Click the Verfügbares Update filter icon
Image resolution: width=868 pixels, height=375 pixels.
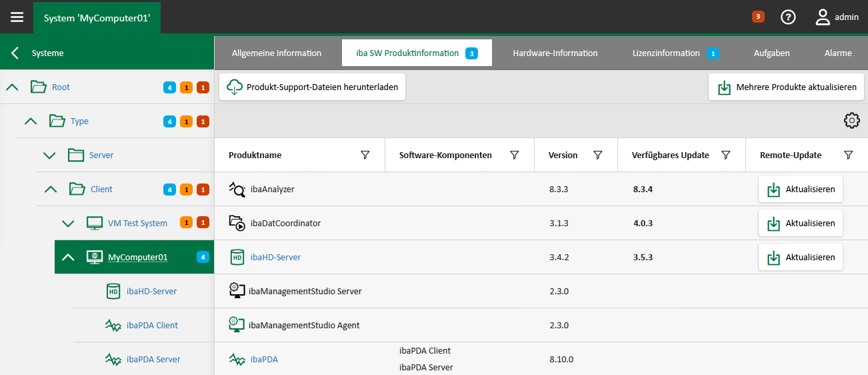726,155
